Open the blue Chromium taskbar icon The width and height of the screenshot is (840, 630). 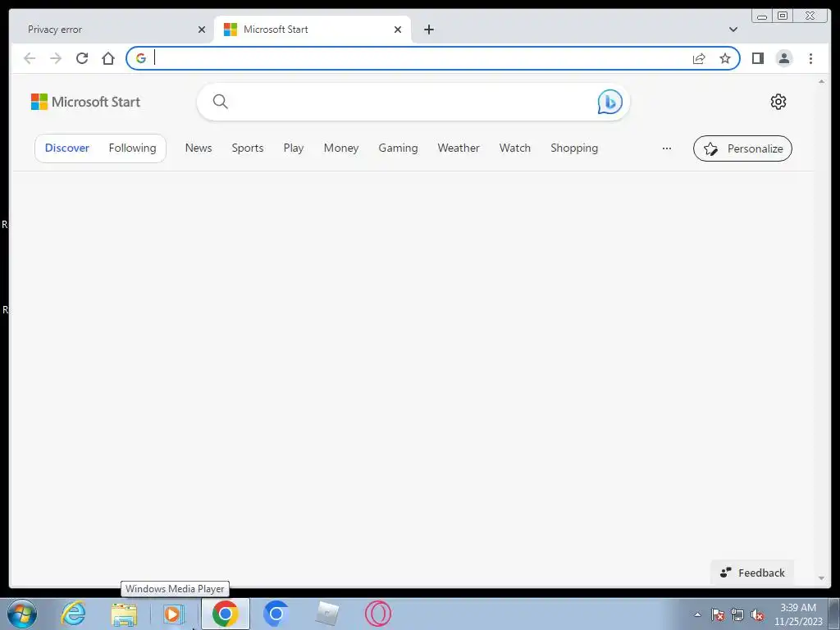(x=276, y=614)
